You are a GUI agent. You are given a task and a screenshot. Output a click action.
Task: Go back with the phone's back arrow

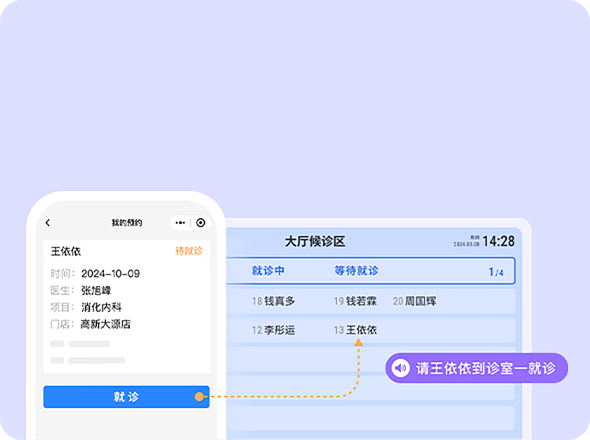point(48,223)
